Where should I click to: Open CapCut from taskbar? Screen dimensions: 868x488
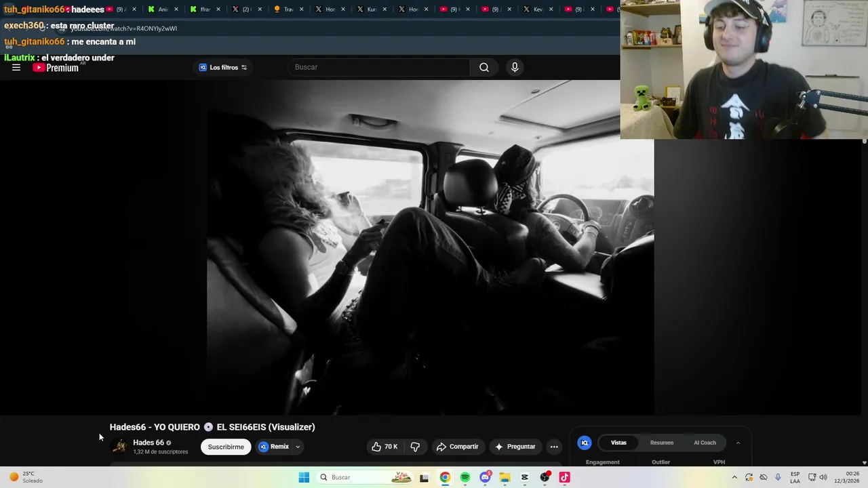(525, 477)
